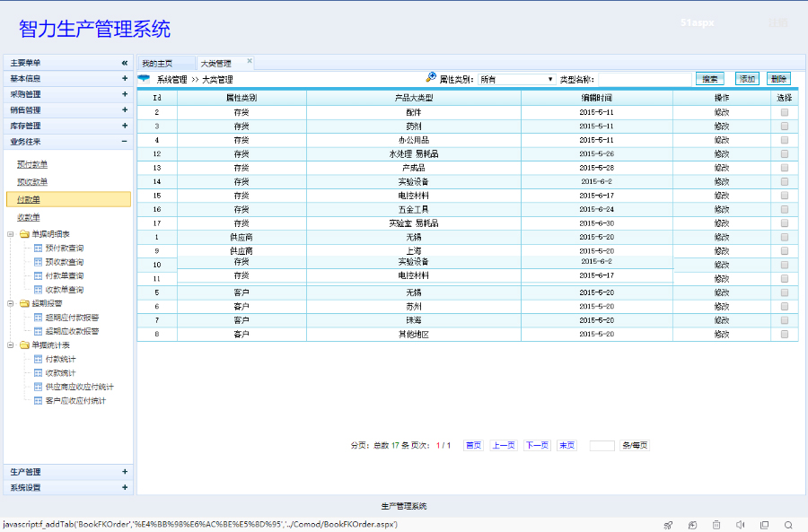This screenshot has width=808, height=532.
Task: Open the 属性类别 dropdown showing 所有
Action: coord(516,79)
